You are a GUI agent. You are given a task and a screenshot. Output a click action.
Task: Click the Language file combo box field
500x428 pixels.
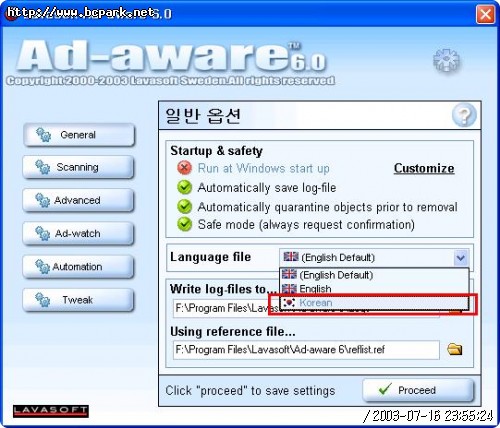(x=374, y=257)
